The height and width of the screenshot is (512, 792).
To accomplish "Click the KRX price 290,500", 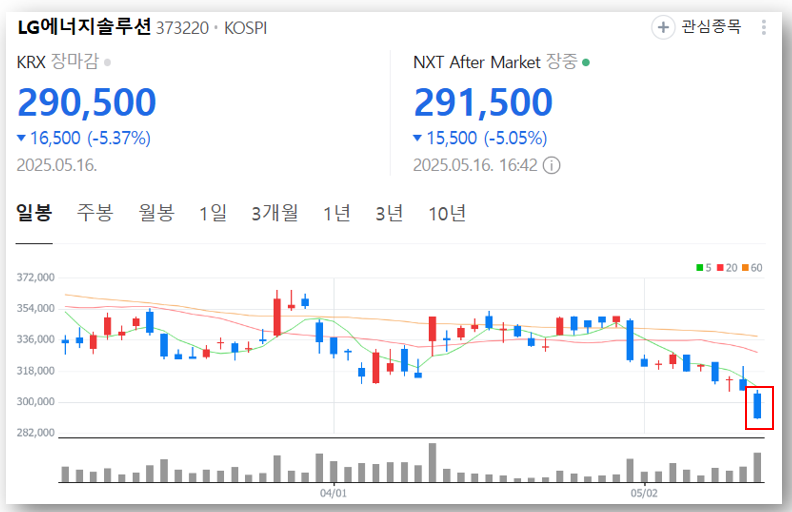I will (x=87, y=102).
